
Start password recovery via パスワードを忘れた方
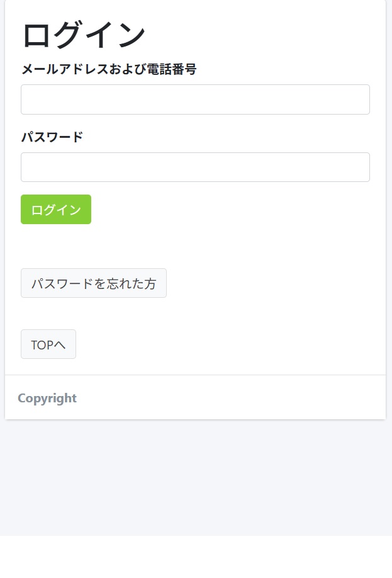coord(94,283)
